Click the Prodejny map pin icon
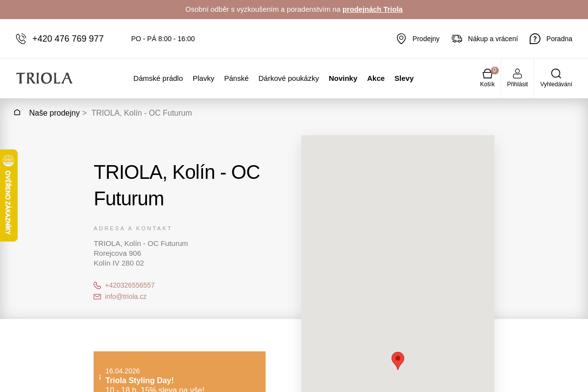This screenshot has width=588, height=392. (401, 39)
